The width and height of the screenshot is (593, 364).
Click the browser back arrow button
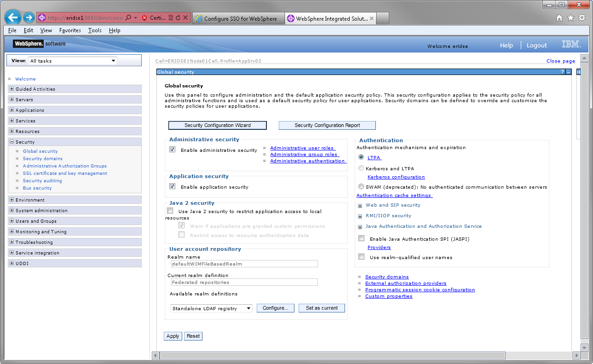pos(13,18)
